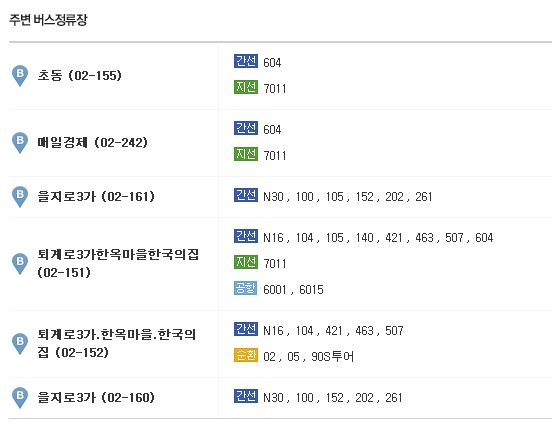The width and height of the screenshot is (552, 448).
Task: Click bus 7011 in 초동 row
Action: click(x=275, y=89)
